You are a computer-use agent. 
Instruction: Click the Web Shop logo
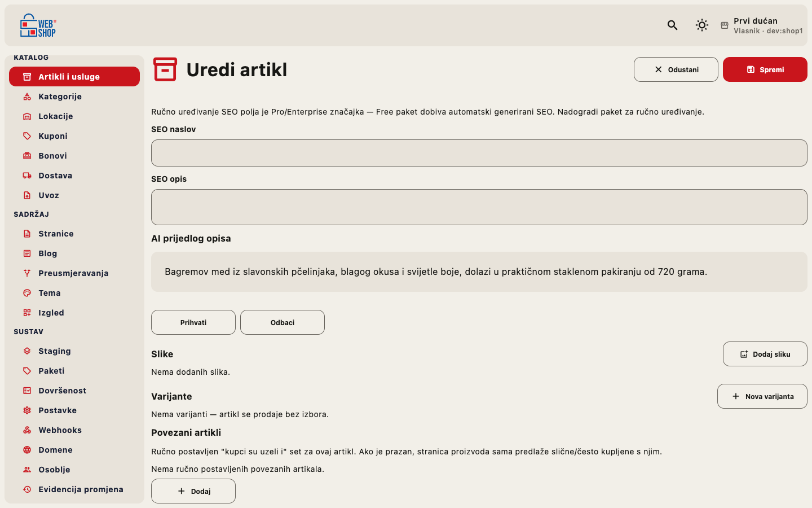[38, 25]
